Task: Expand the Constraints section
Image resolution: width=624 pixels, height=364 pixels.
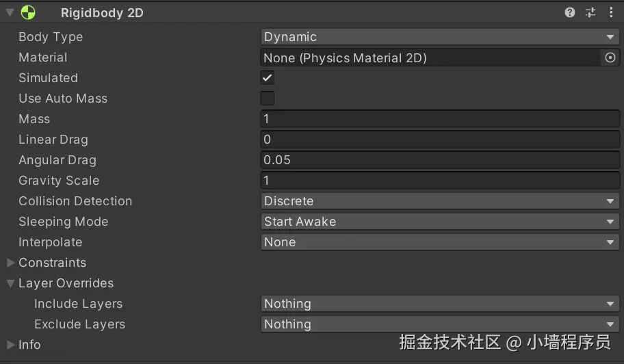Action: 10,263
